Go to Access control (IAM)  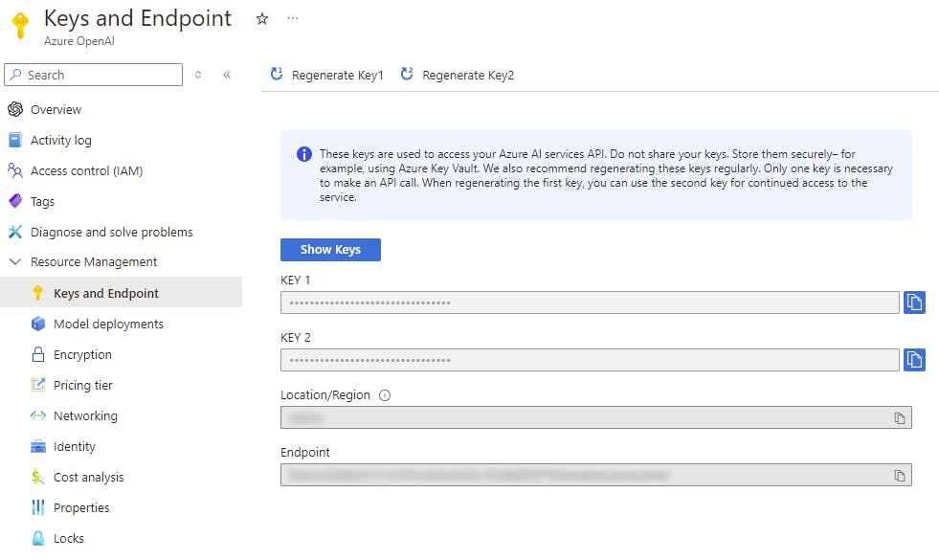pyautogui.click(x=86, y=170)
